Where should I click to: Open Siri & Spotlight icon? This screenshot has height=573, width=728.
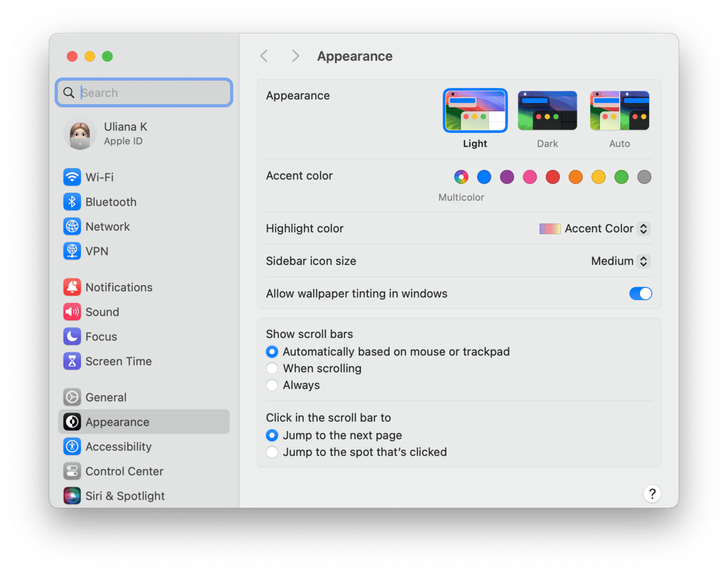click(x=72, y=496)
